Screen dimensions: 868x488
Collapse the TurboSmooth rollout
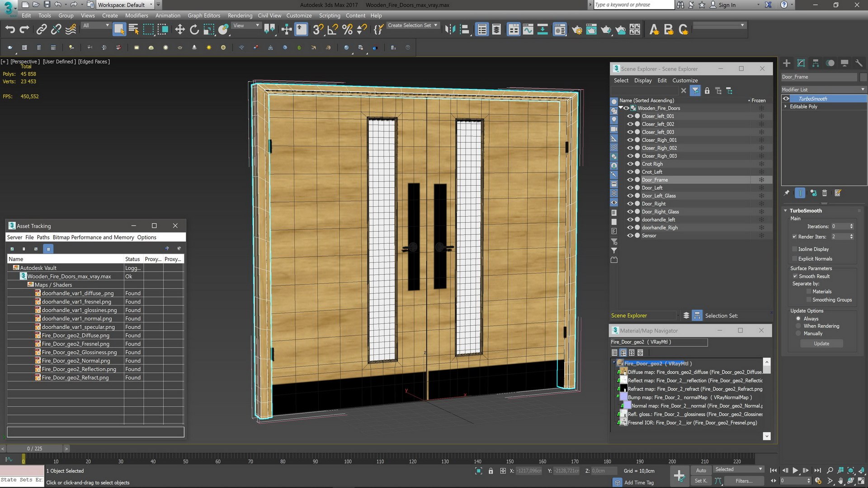[786, 211]
